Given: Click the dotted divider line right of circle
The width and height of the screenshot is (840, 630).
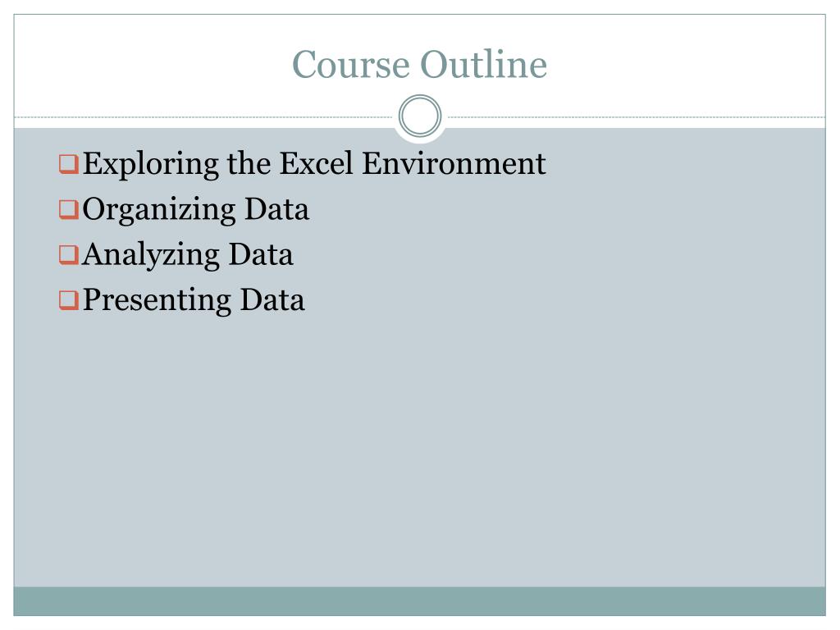Looking at the screenshot, I should [637, 116].
